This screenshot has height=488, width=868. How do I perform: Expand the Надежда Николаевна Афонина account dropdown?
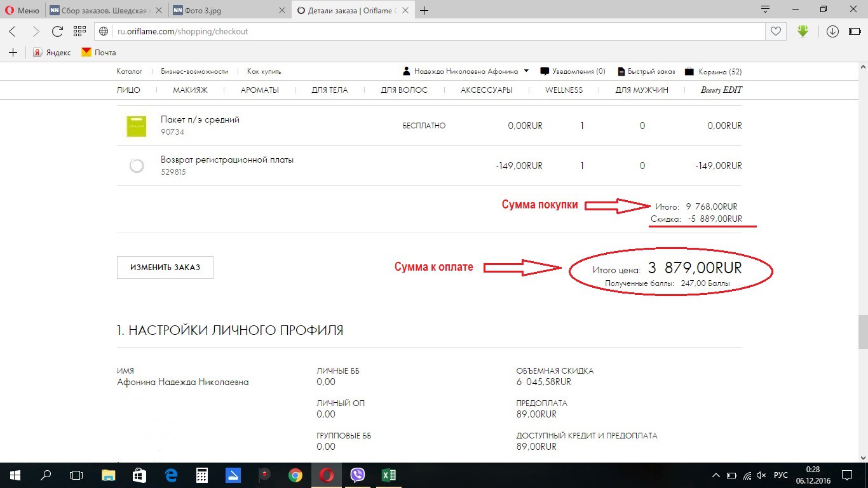coord(466,72)
